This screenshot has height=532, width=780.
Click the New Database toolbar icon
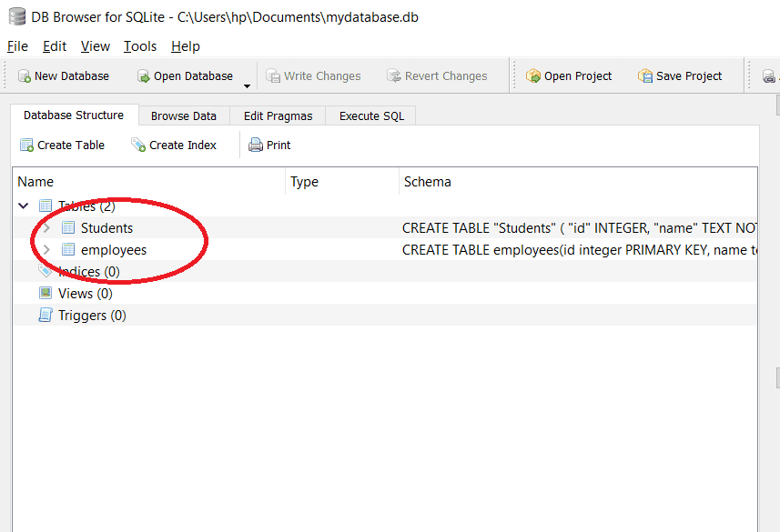pos(24,76)
